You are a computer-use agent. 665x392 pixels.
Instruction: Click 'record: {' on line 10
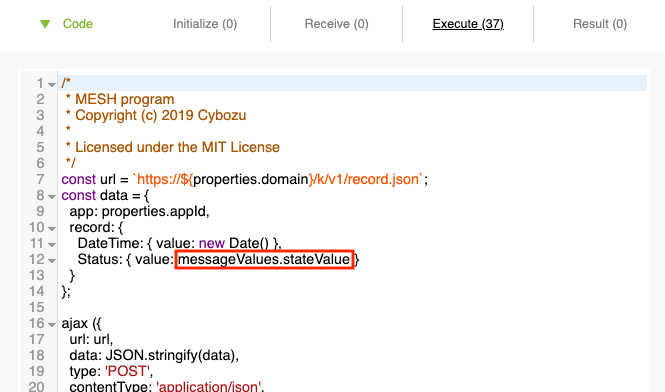[96, 227]
